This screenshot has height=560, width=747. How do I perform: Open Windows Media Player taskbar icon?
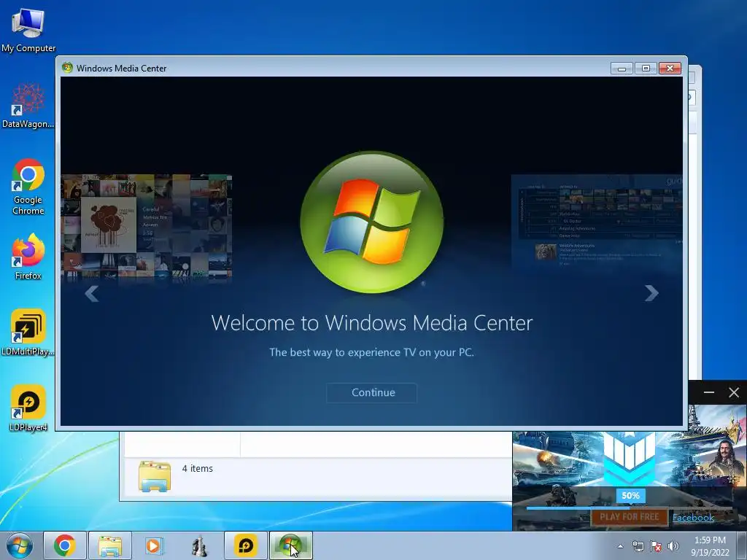point(154,545)
